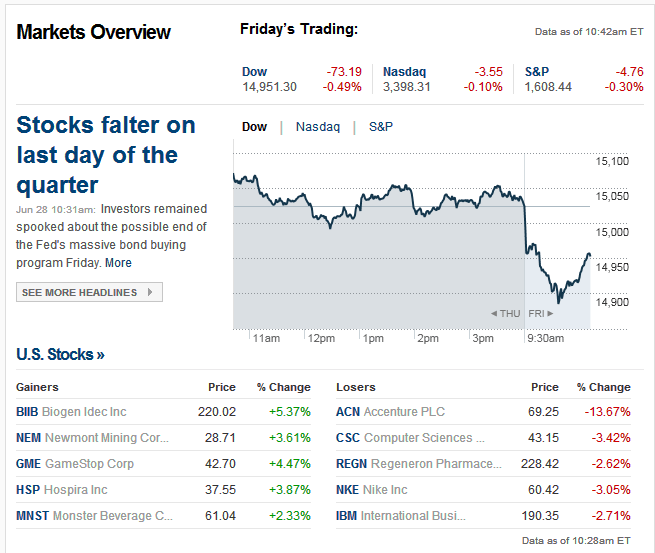
Task: Open the BIIB ticker quote
Action: coord(27,412)
